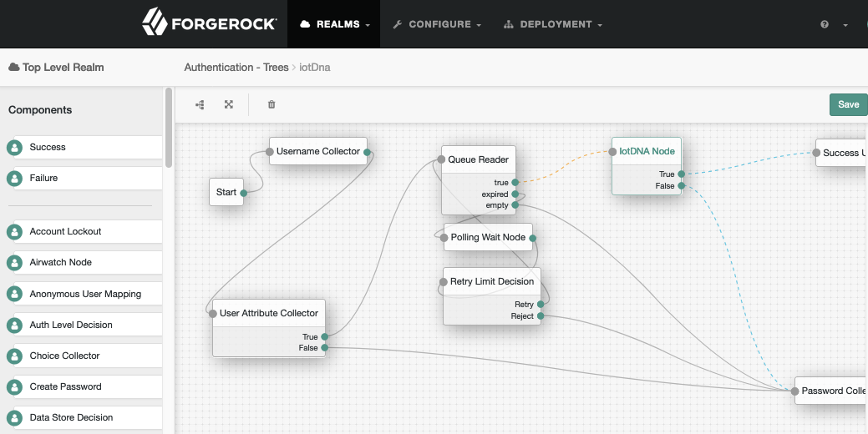Click Polling Wait Node output connector
Image resolution: width=868 pixels, height=434 pixels.
532,239
